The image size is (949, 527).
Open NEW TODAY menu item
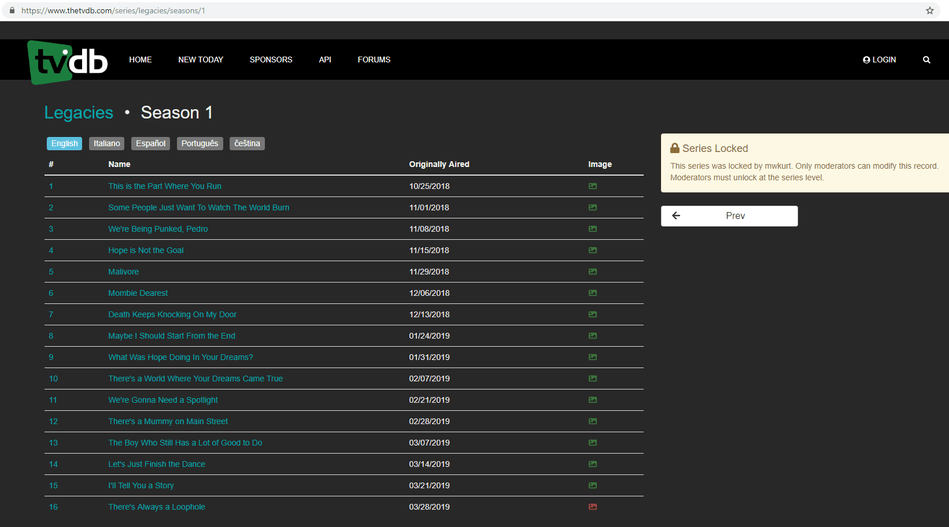coord(200,60)
